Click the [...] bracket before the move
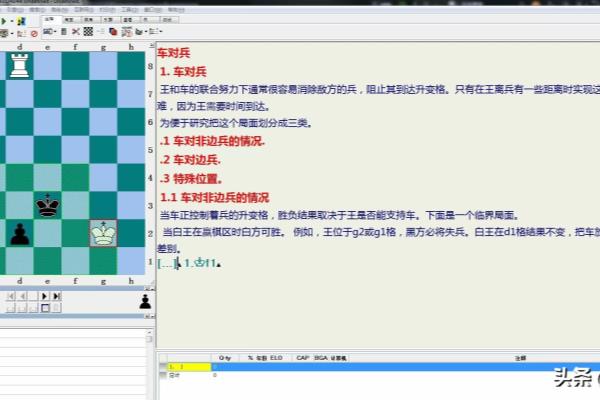The height and width of the screenshot is (400, 600). click(168, 263)
